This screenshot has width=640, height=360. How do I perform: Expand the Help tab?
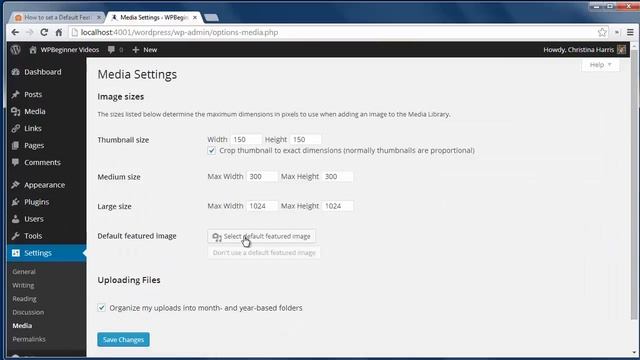600,65
